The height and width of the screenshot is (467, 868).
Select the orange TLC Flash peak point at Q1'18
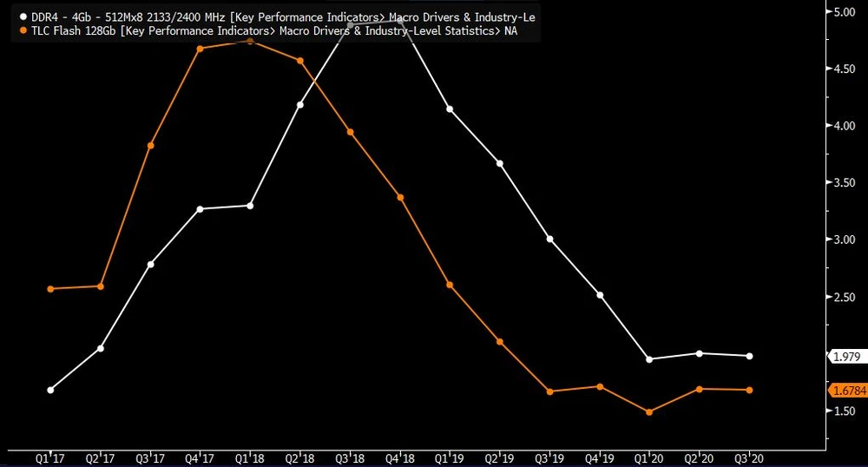pos(250,41)
